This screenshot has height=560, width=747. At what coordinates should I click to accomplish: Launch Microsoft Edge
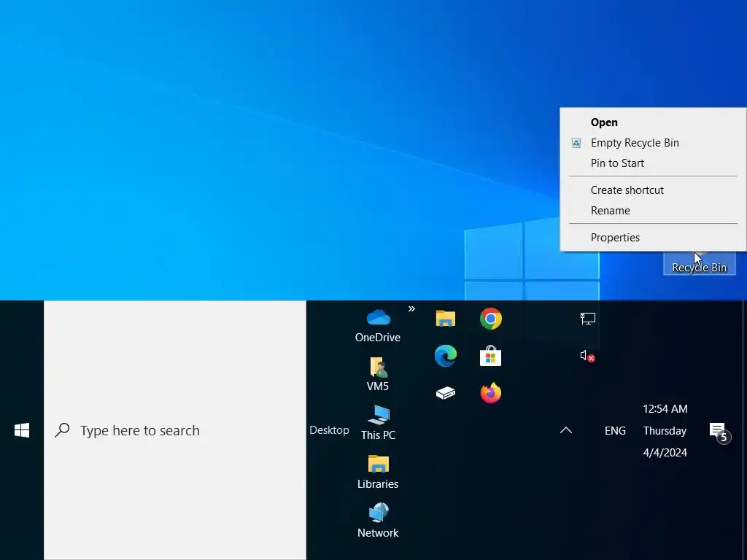446,356
